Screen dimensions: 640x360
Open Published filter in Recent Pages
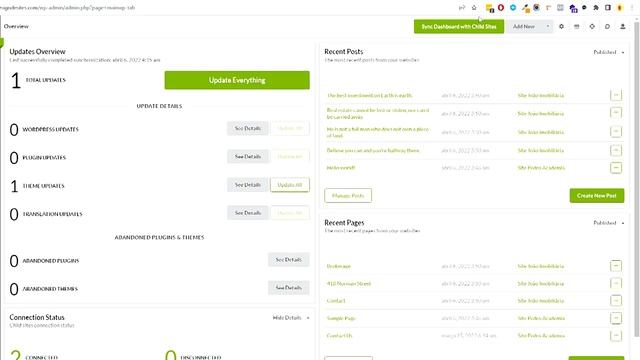point(609,223)
